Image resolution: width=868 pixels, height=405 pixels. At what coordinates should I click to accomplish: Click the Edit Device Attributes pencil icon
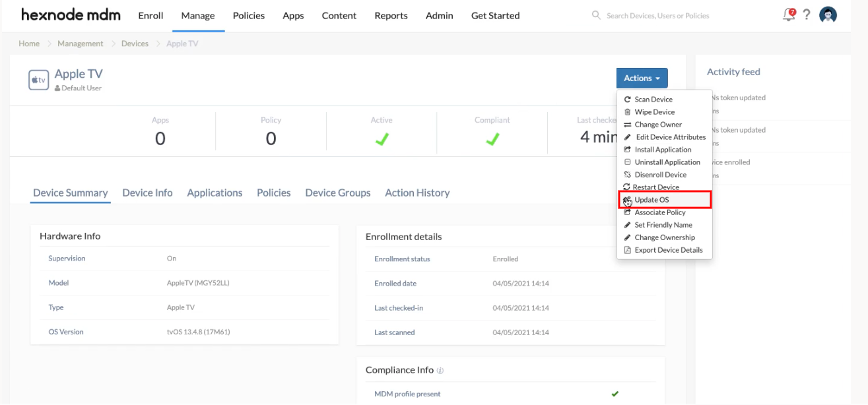[628, 137]
